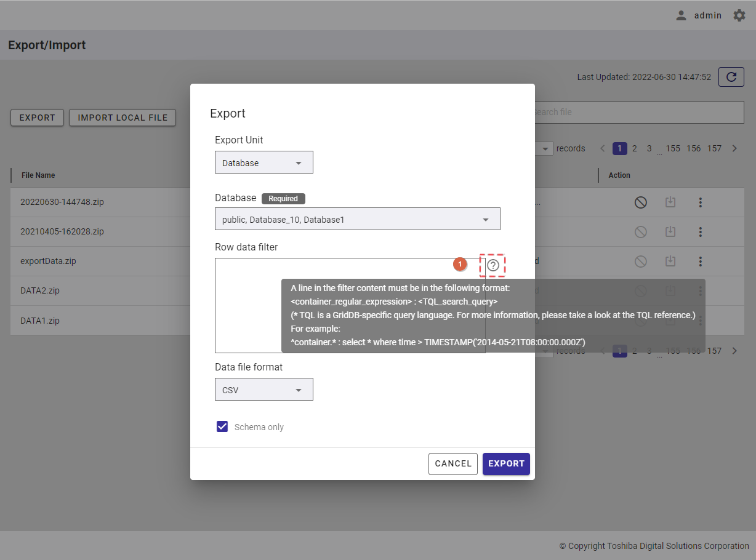Click download icon for 20210405-162028.zip row
756x560 pixels.
670,232
